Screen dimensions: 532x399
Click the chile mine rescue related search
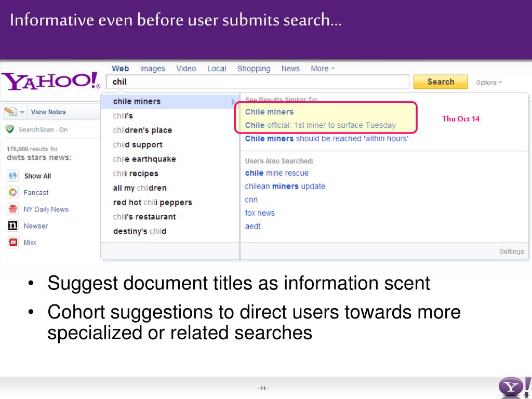point(277,173)
